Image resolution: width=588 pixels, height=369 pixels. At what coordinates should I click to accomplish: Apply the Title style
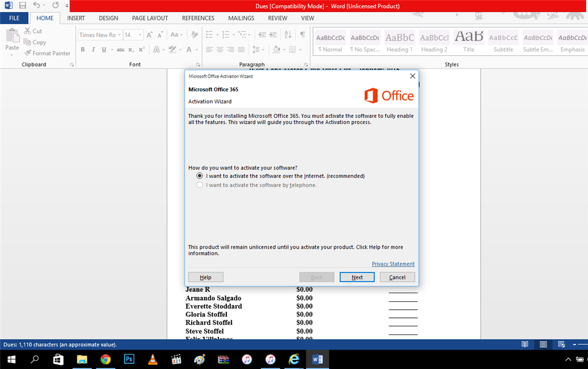(469, 42)
